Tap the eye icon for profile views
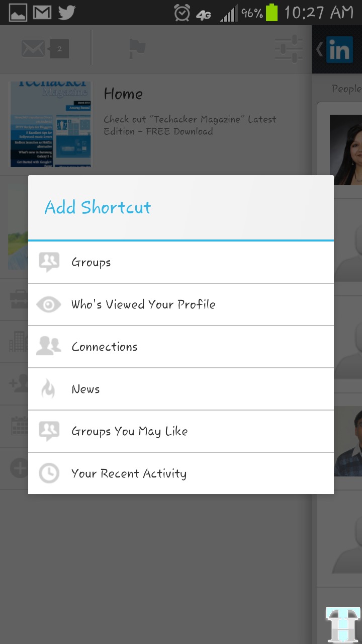 tap(49, 304)
